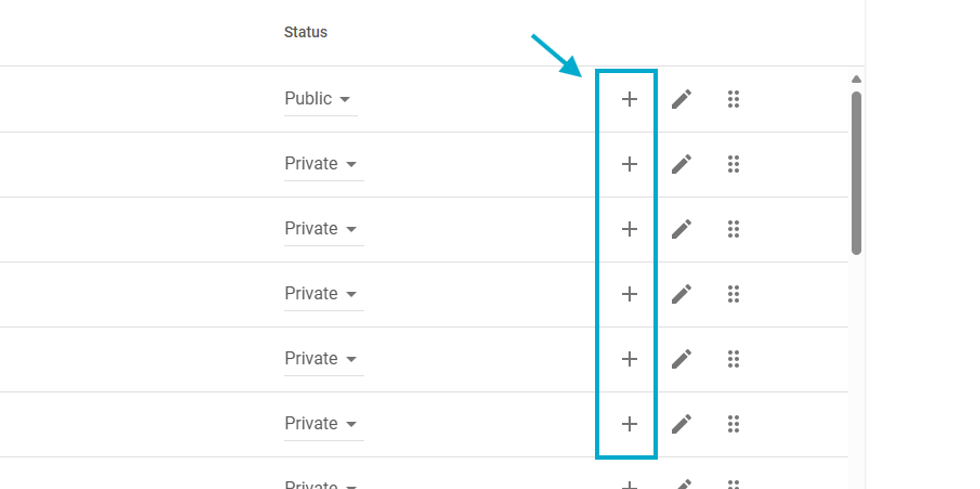Click the plus icon in the fifth row
The width and height of the screenshot is (980, 489).
tap(629, 359)
